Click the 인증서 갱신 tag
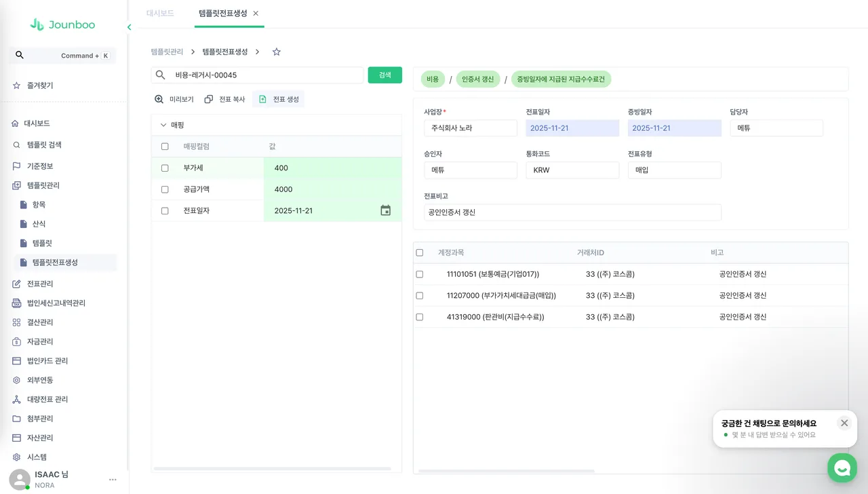Screen dimensions: 868x494 tap(478, 79)
